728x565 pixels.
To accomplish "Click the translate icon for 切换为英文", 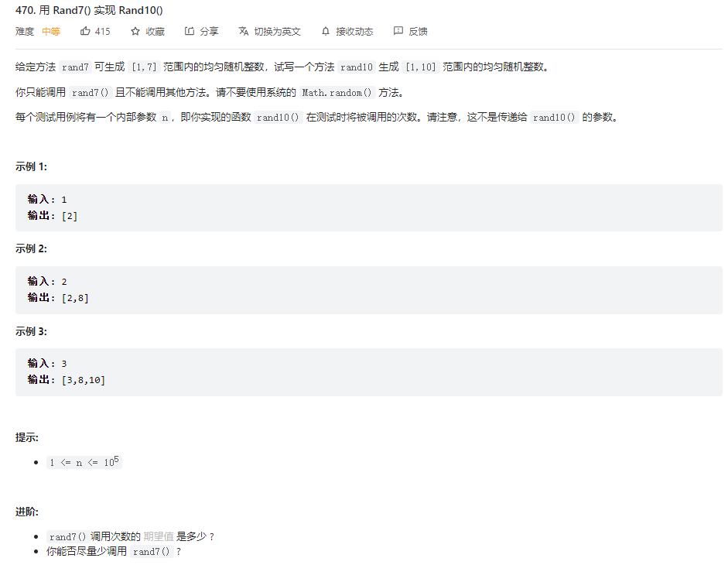I will 243,31.
